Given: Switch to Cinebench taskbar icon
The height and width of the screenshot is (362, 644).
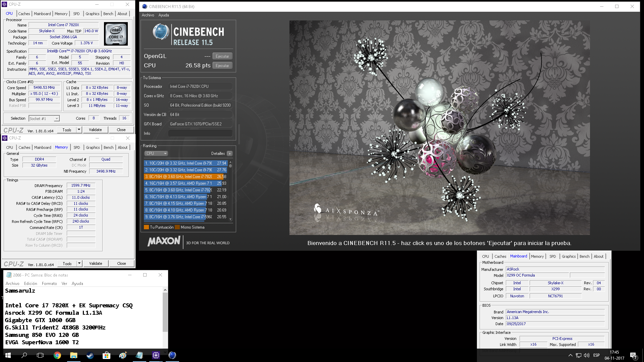Looking at the screenshot, I should pos(172,355).
